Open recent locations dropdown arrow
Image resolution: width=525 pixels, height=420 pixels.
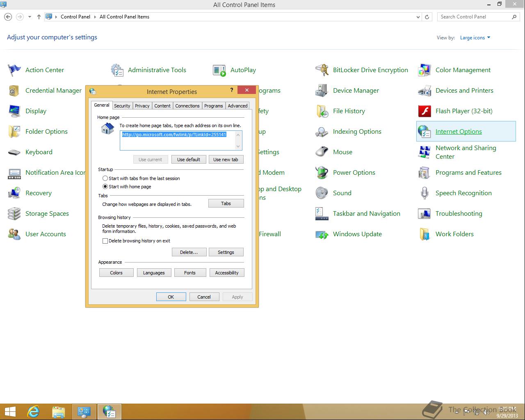pos(30,17)
